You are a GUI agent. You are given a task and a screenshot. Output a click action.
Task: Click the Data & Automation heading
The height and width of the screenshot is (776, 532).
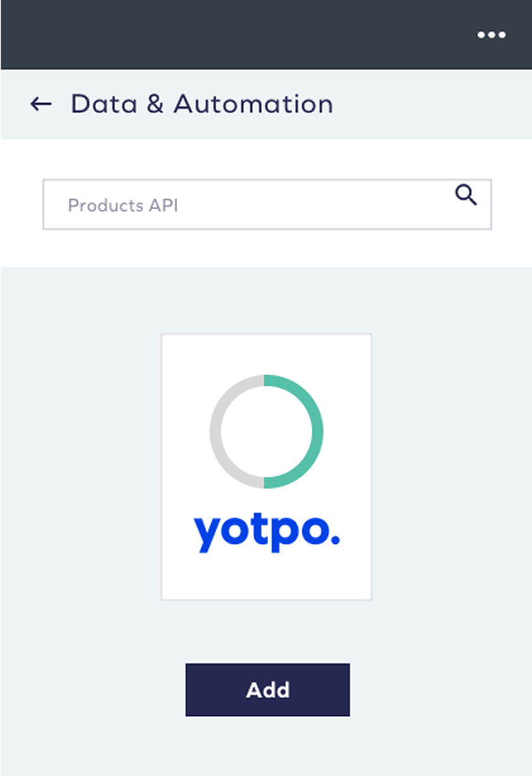coord(202,104)
